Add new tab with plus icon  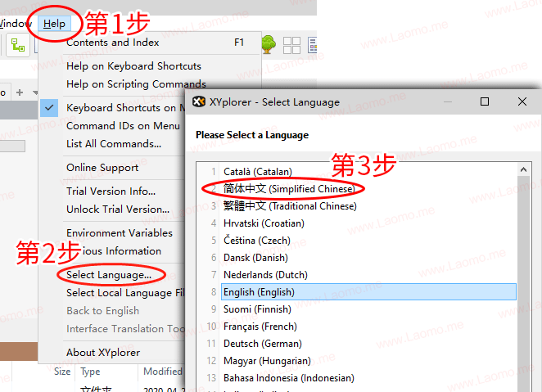[20, 92]
